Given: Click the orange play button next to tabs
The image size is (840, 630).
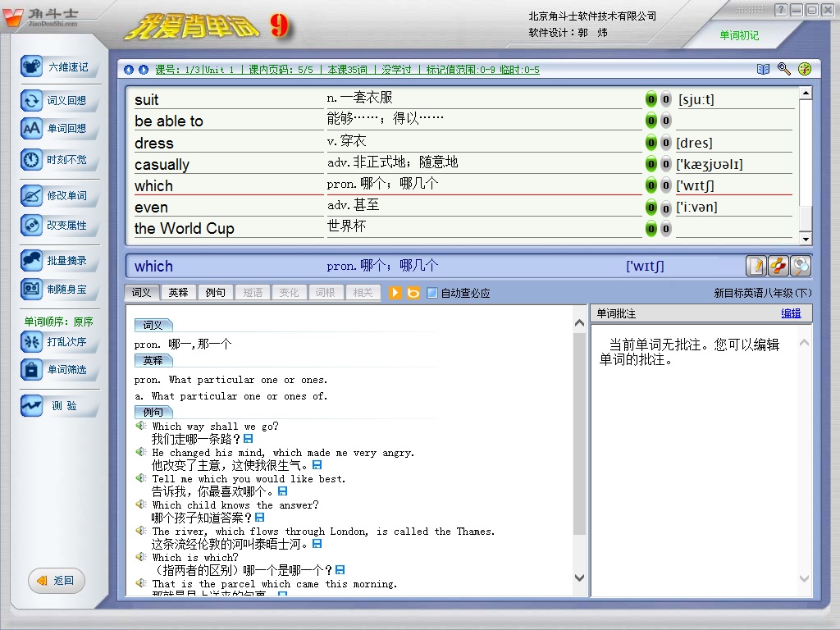Looking at the screenshot, I should pyautogui.click(x=395, y=293).
